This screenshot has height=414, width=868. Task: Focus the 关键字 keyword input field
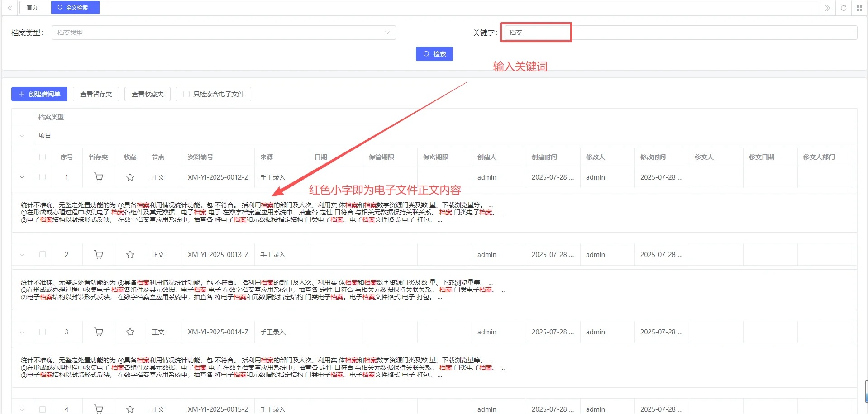(x=679, y=33)
